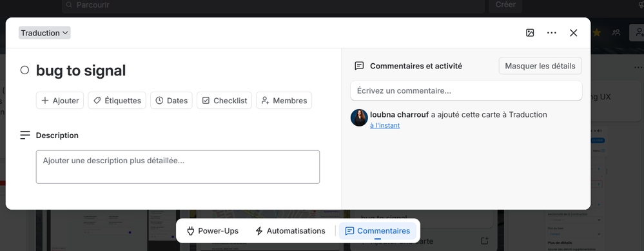644x251 pixels.
Task: Click the comments and activity icon
Action: 359,66
